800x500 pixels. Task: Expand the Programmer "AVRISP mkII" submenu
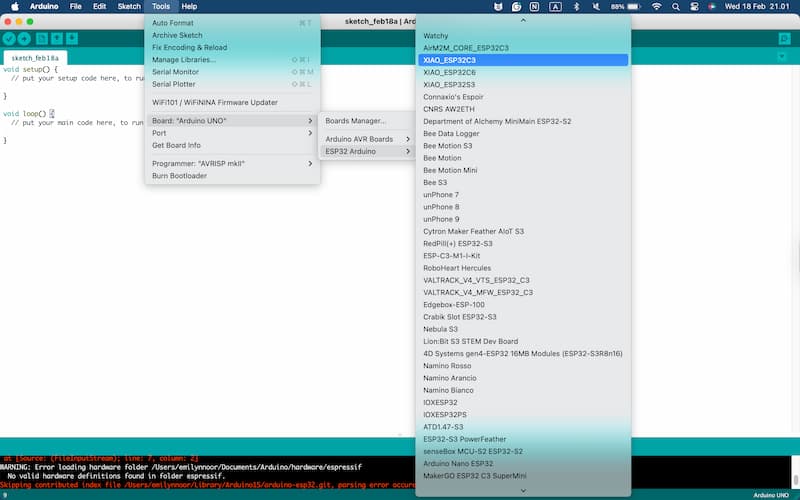pos(233,164)
